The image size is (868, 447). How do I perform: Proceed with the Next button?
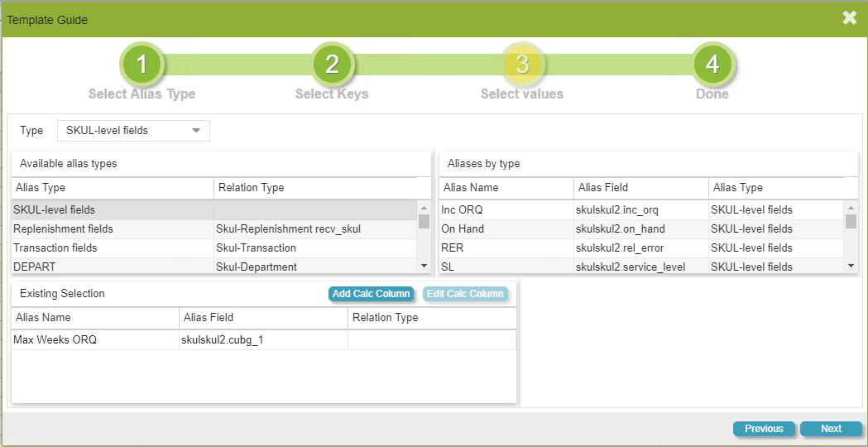click(x=831, y=429)
